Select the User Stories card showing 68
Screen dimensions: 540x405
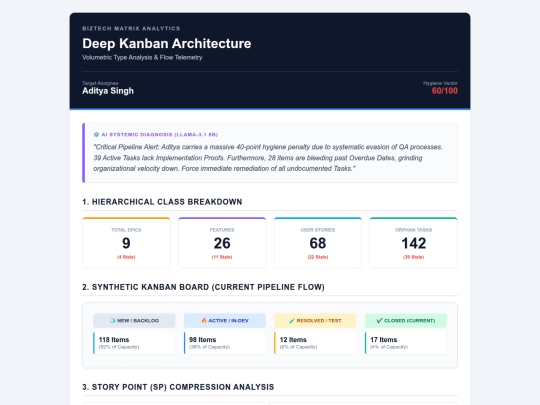tap(318, 243)
